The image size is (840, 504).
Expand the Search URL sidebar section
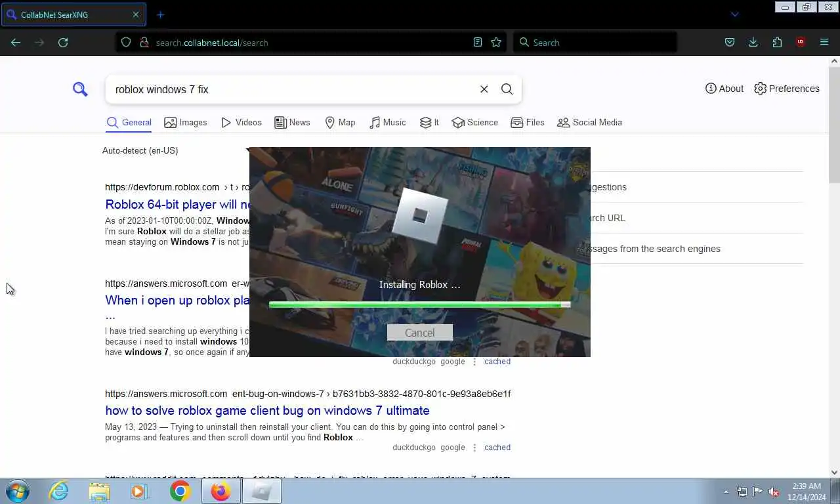[696, 218]
